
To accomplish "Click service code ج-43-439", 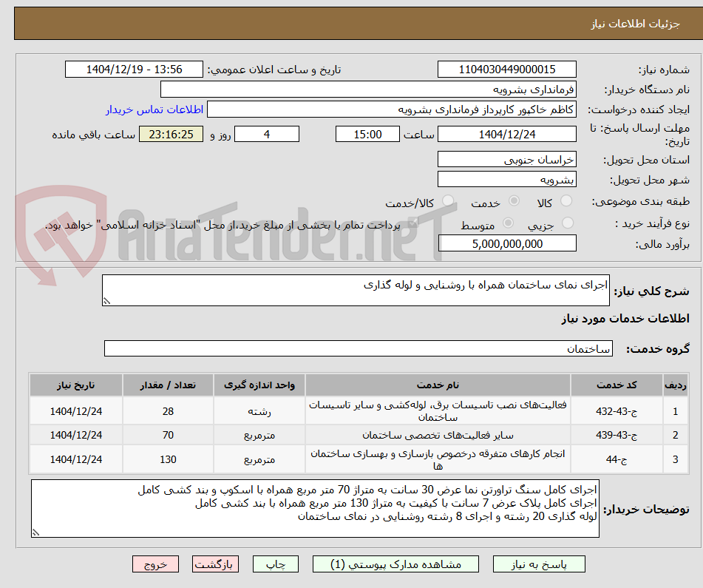I will [617, 435].
